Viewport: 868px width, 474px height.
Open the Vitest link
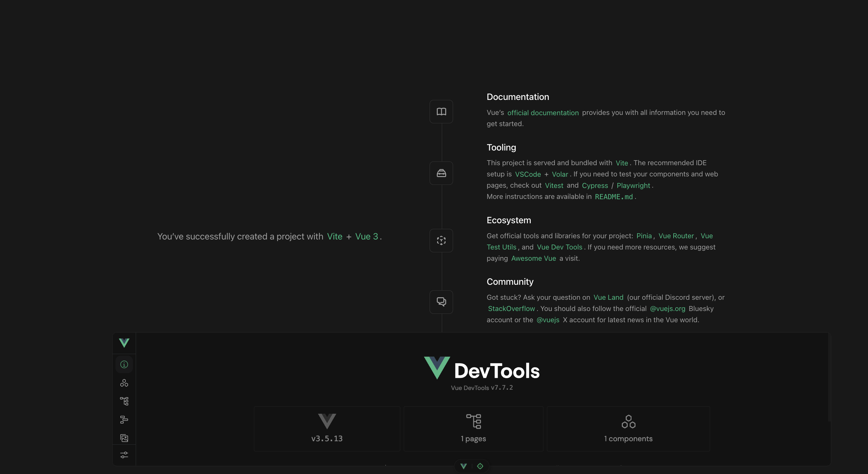pos(554,186)
